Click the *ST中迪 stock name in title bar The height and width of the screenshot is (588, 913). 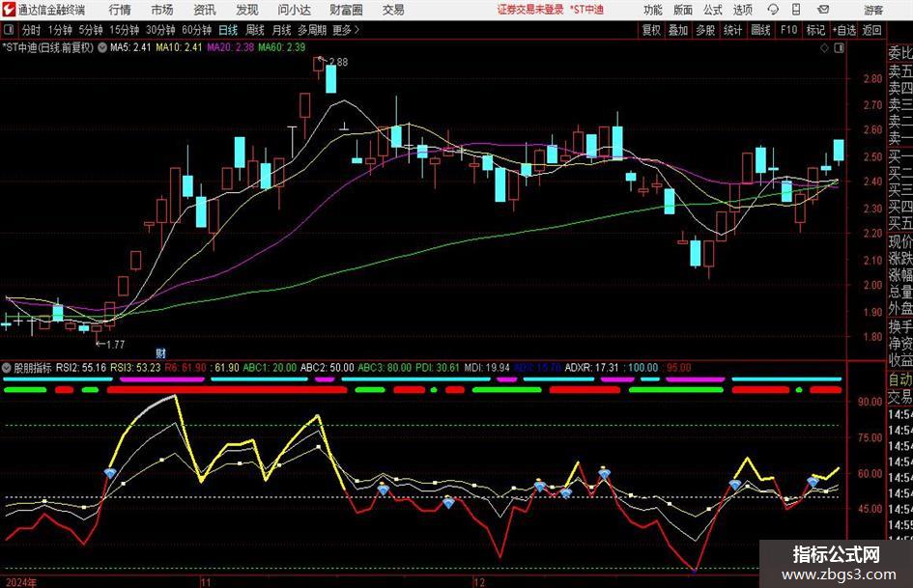pyautogui.click(x=586, y=10)
